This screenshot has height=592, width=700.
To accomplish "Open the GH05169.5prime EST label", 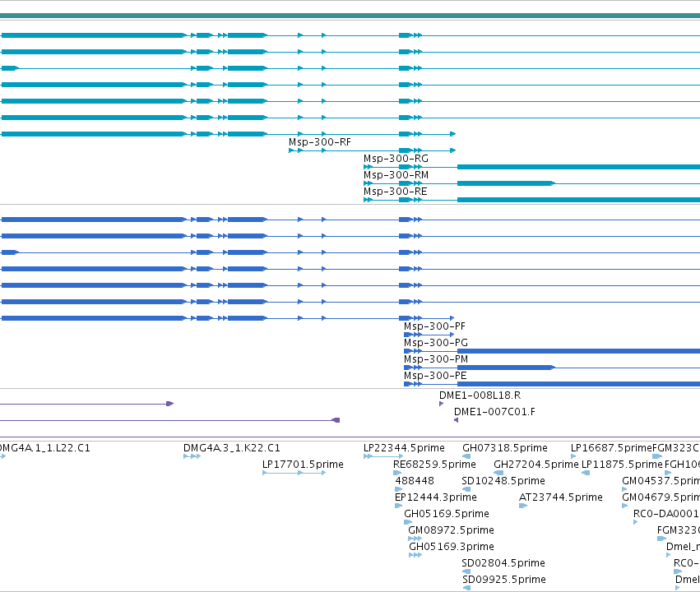I will 447,515.
